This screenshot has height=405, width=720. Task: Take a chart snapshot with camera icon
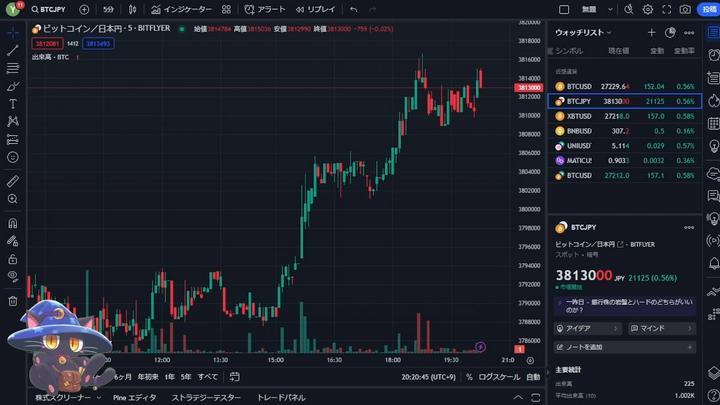685,9
